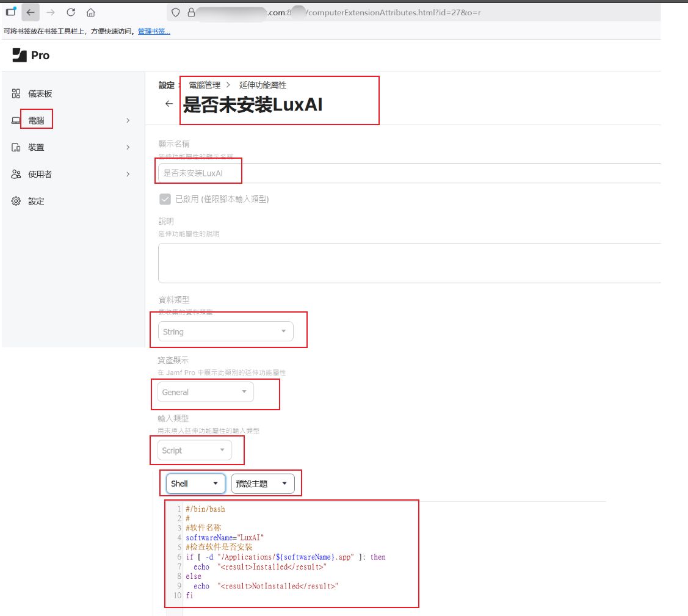Open the 資產顯示 General dropdown
The height and width of the screenshot is (616, 688).
[205, 392]
